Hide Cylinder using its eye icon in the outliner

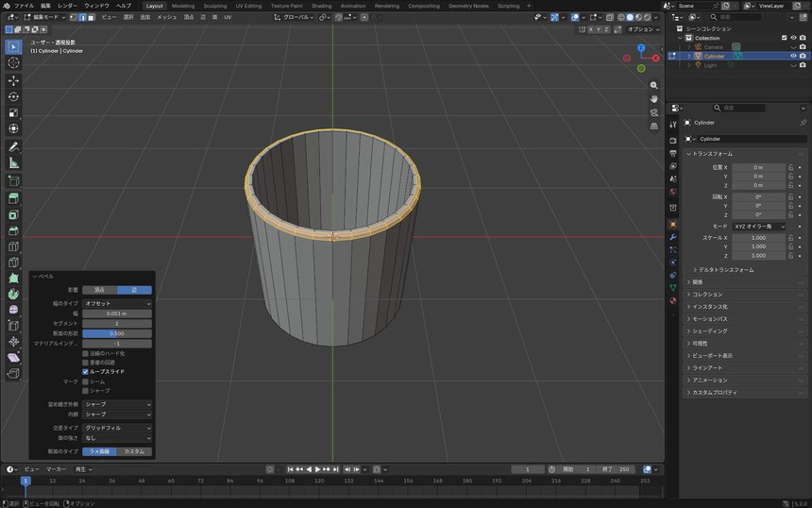click(x=793, y=56)
